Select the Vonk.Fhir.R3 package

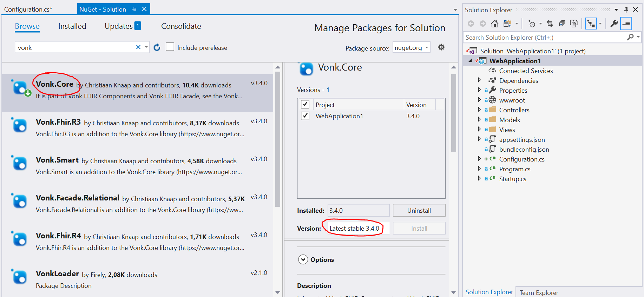pyautogui.click(x=137, y=128)
